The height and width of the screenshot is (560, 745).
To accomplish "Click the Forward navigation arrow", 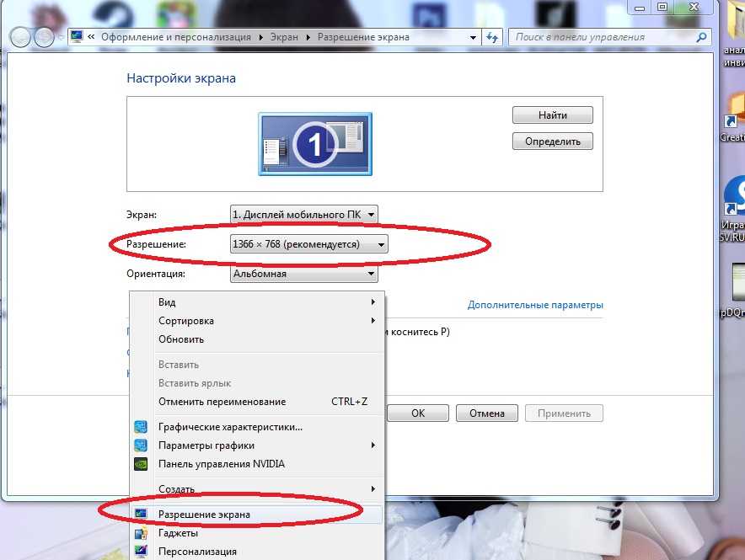I will (45, 38).
